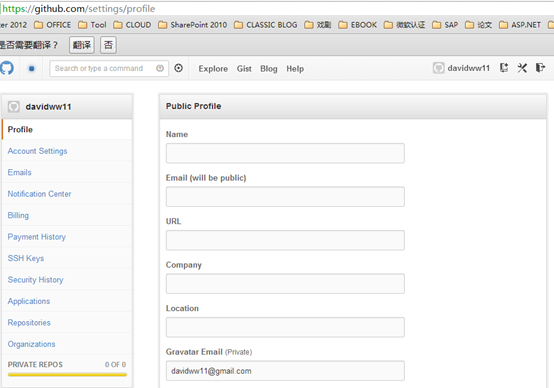
Task: Click the PRIVATE REPOS label
Action: point(35,364)
